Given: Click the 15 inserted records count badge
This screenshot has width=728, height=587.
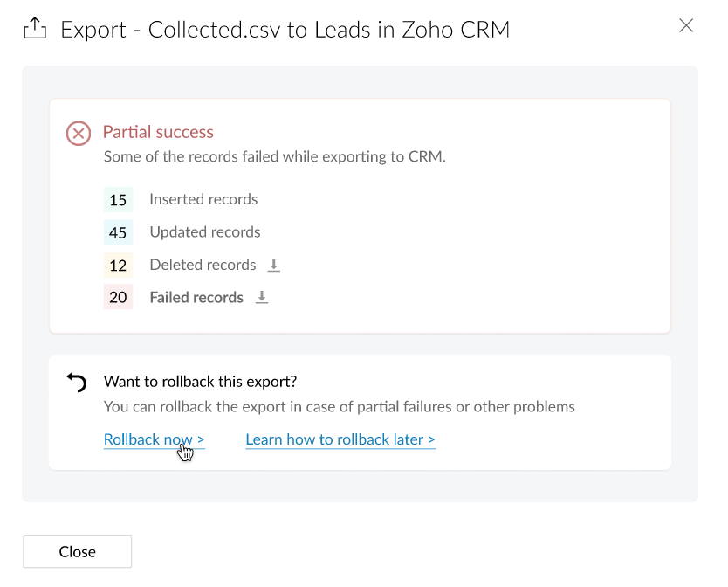Looking at the screenshot, I should (x=118, y=200).
